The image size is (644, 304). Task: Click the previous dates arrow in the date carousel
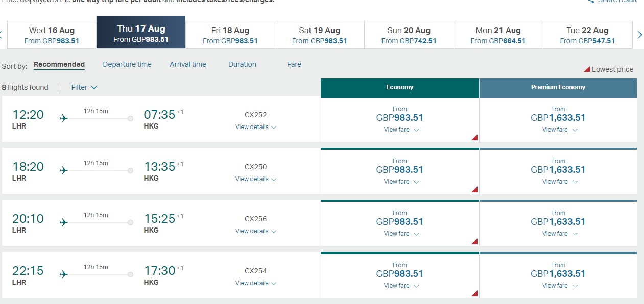point(2,35)
